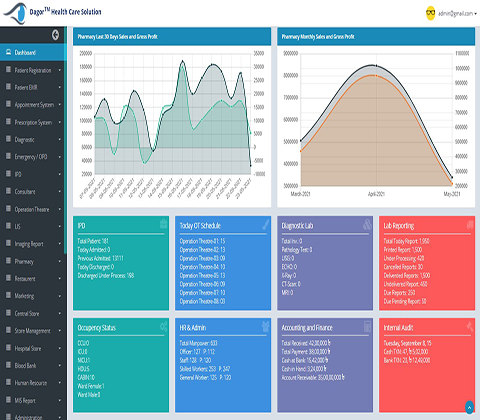
Task: Click the 'Account Receivable' amount line
Action: tap(313, 378)
